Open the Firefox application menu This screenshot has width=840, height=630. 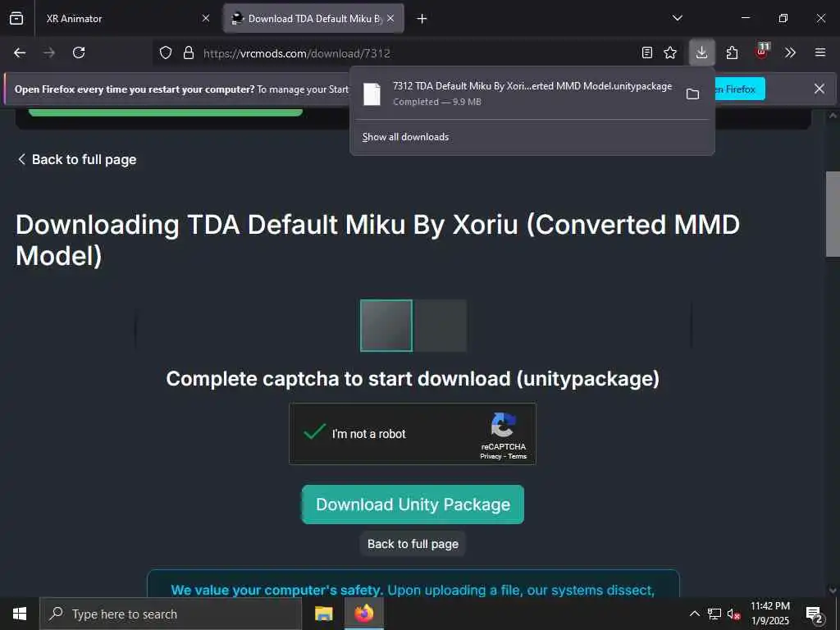coord(820,52)
